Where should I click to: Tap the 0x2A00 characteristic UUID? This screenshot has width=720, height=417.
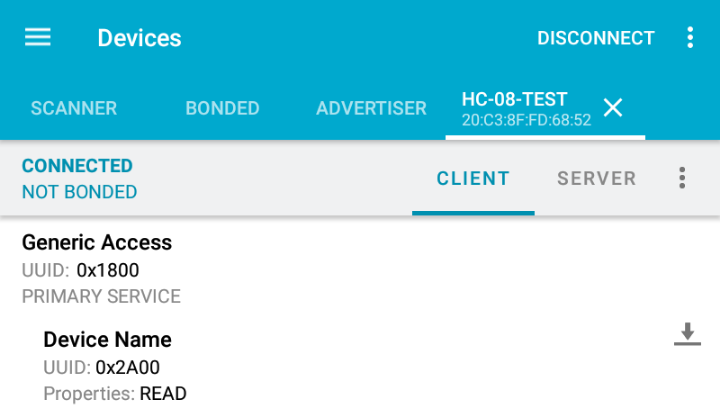[x=127, y=367]
